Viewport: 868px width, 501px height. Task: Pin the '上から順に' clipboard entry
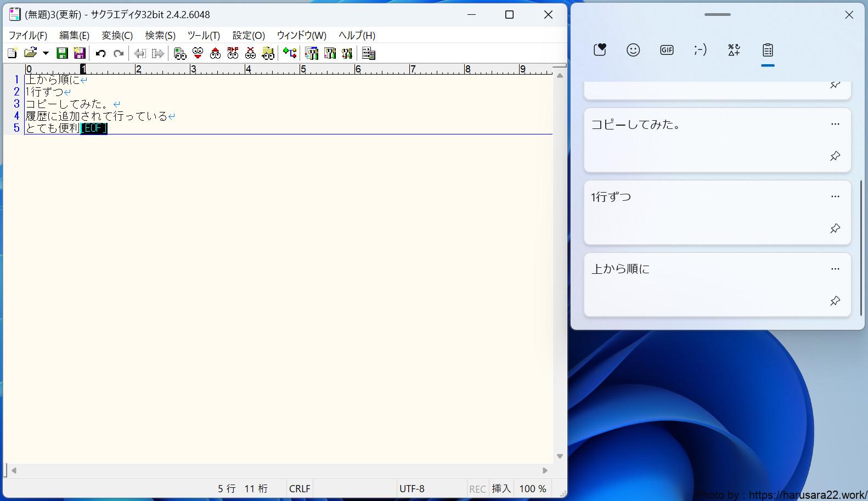coord(835,301)
